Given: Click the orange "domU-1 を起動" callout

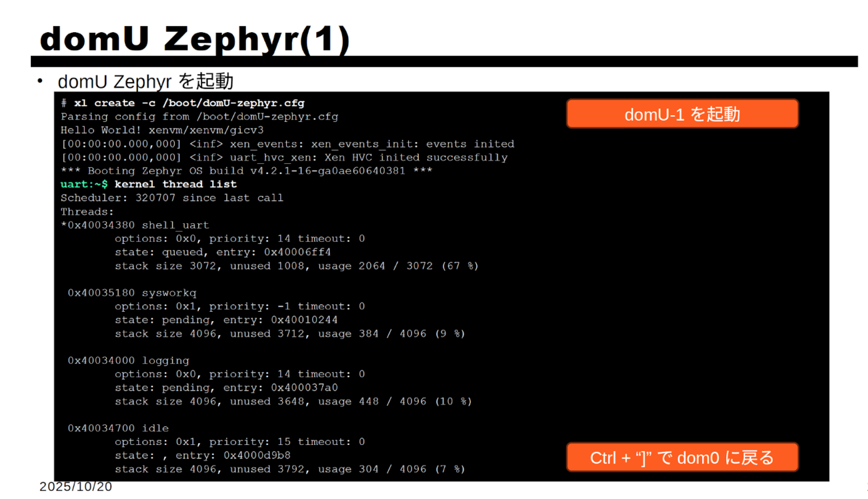Looking at the screenshot, I should click(x=682, y=114).
